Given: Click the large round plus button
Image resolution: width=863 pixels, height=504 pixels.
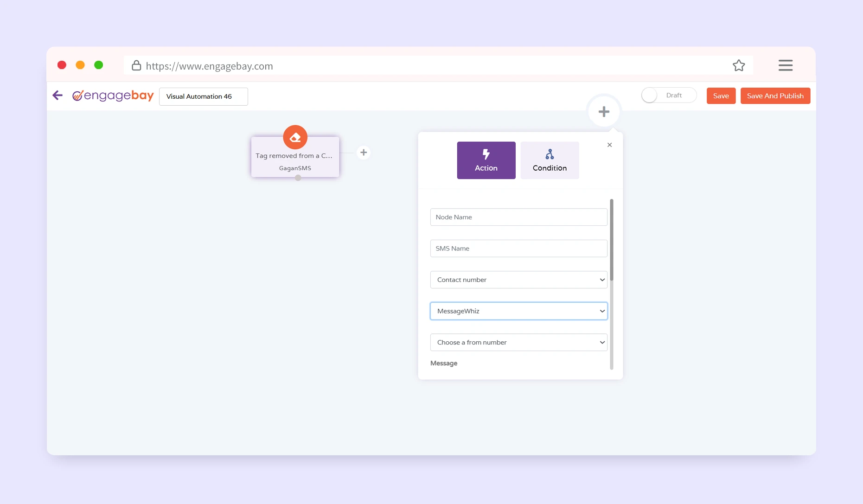Looking at the screenshot, I should pos(603,112).
